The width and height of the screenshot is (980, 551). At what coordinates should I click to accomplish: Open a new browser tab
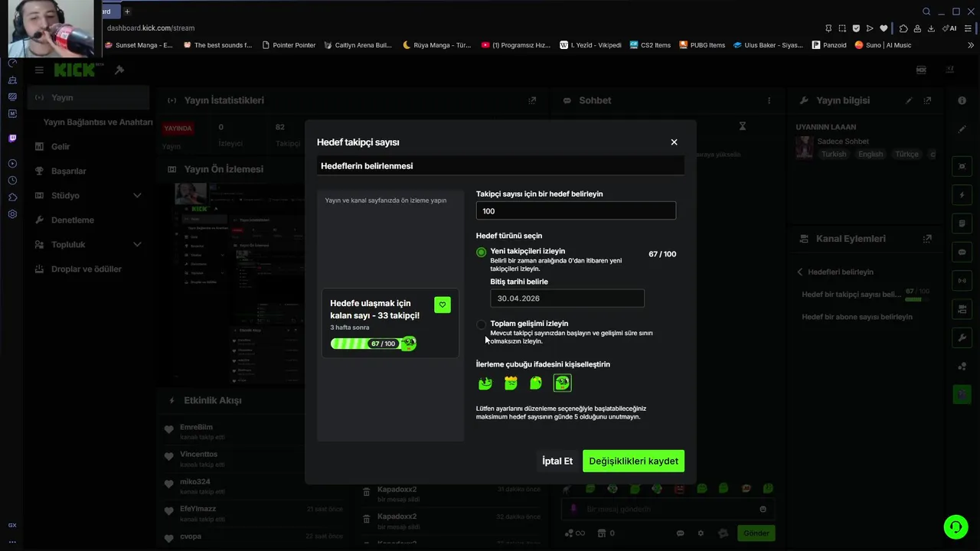click(x=127, y=11)
